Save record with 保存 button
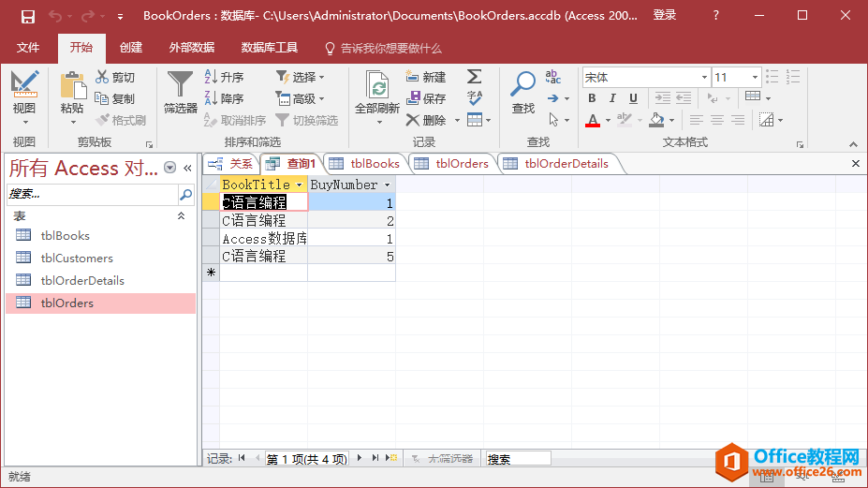Screen dimensions: 868x488 (426, 98)
